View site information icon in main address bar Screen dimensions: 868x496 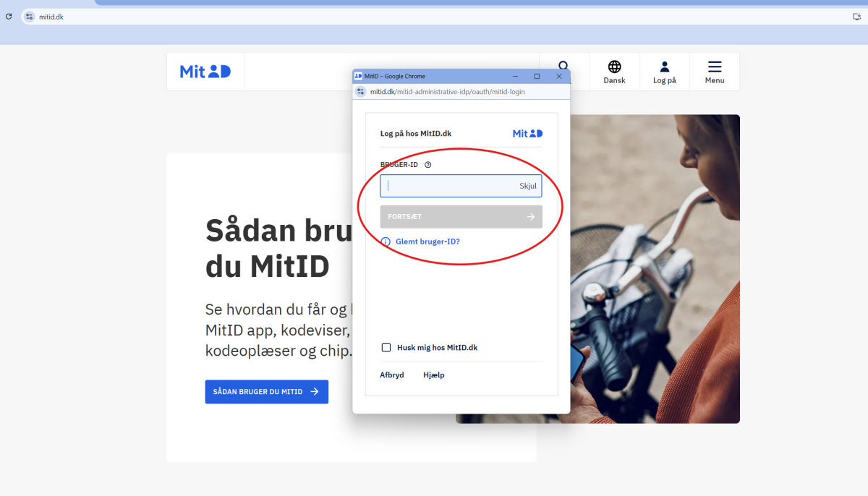coord(30,16)
